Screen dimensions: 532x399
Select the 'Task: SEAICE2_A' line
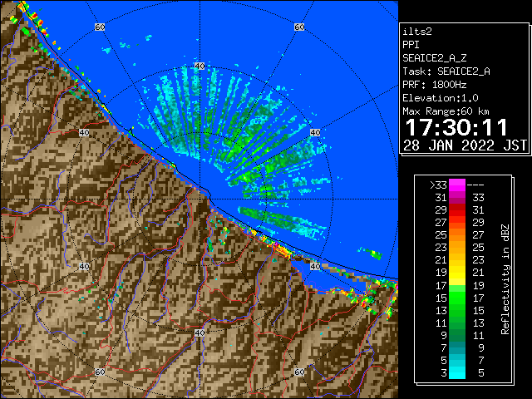point(446,71)
